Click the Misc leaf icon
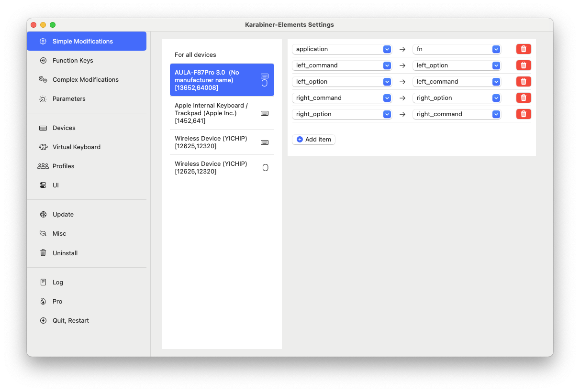580x392 pixels. click(43, 234)
